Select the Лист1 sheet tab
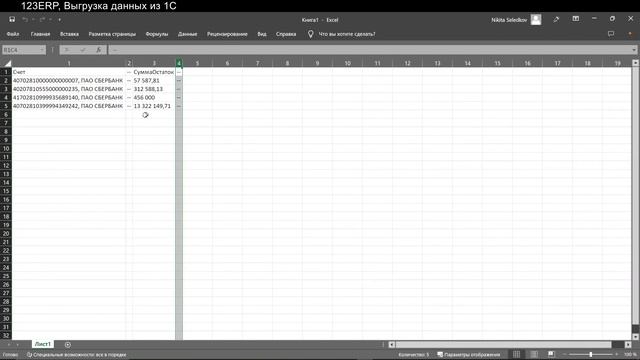Viewport: 640px width, 360px height. 42,344
